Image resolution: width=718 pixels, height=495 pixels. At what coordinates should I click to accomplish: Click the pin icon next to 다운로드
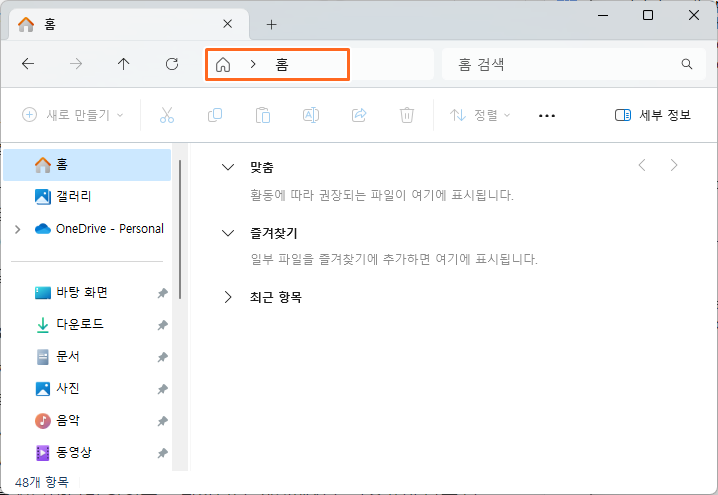tap(163, 325)
